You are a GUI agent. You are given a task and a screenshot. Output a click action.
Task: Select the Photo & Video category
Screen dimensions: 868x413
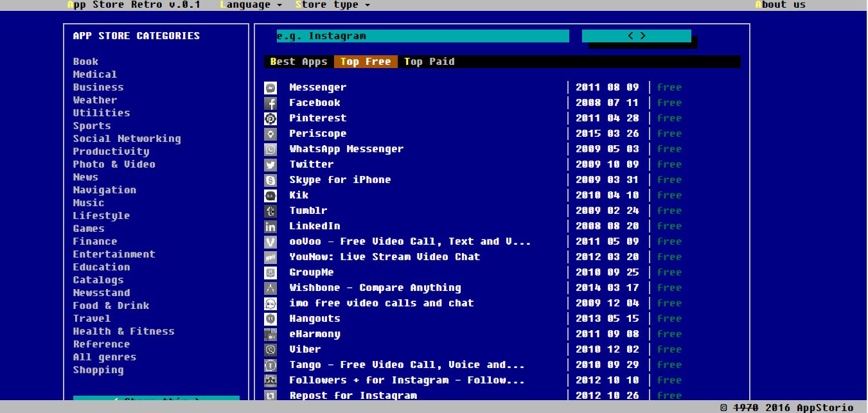114,164
